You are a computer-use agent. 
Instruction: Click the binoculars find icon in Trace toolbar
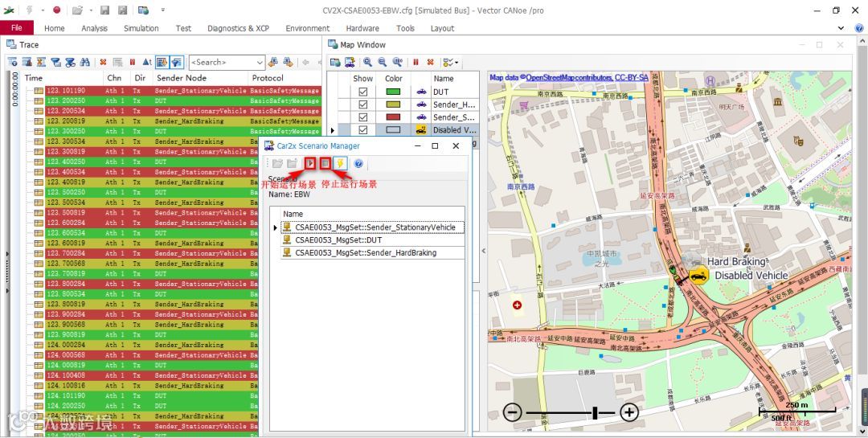click(x=84, y=62)
